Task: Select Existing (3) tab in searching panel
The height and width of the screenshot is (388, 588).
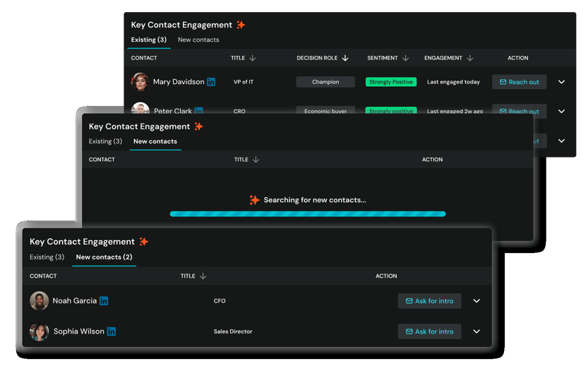Action: click(x=105, y=141)
